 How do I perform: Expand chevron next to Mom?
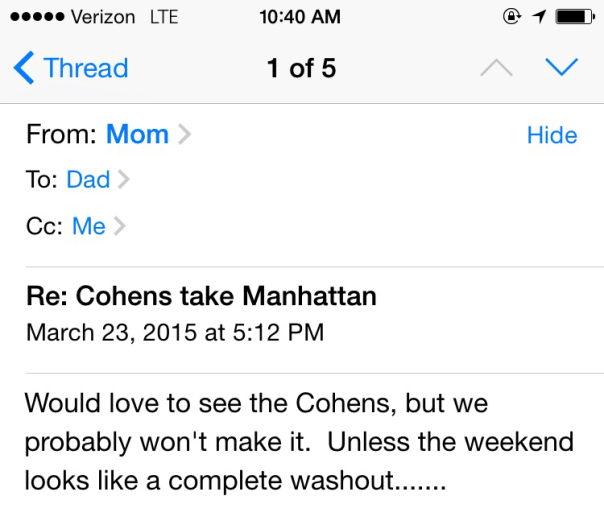184,135
